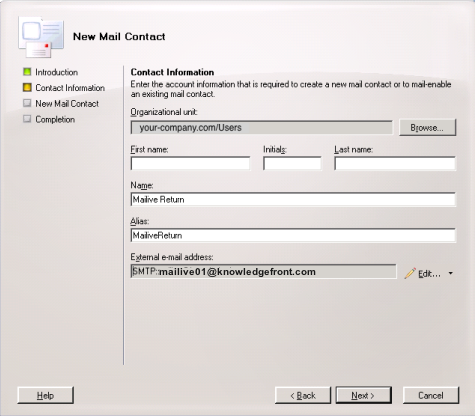Image resolution: width=475 pixels, height=416 pixels.
Task: Click the Next button
Action: pyautogui.click(x=363, y=395)
